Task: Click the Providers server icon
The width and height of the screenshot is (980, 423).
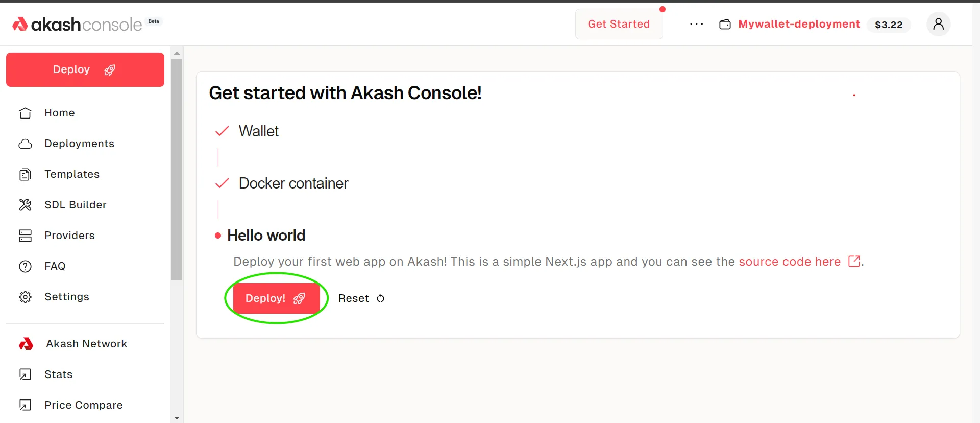Action: pyautogui.click(x=25, y=236)
